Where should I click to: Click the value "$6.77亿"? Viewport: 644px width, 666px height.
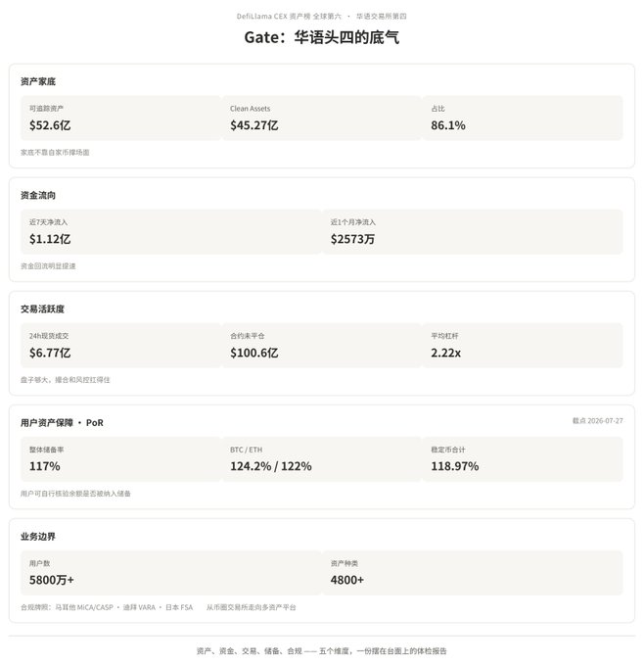[x=50, y=353]
